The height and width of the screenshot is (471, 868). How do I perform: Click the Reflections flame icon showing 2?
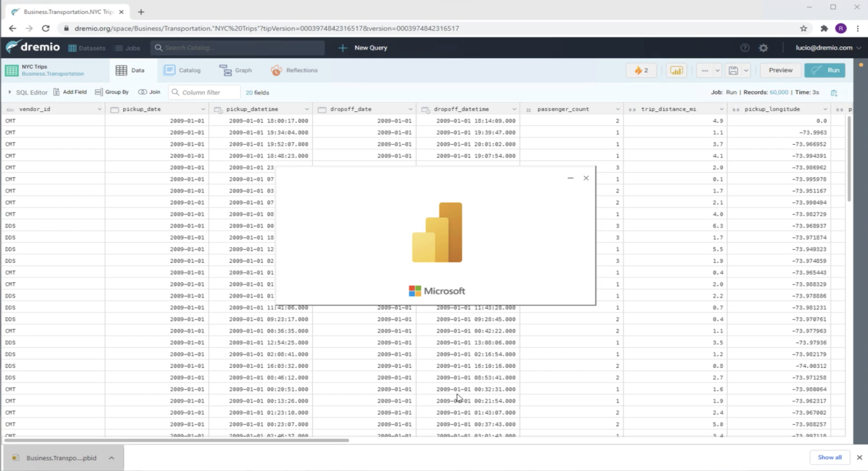pyautogui.click(x=640, y=70)
